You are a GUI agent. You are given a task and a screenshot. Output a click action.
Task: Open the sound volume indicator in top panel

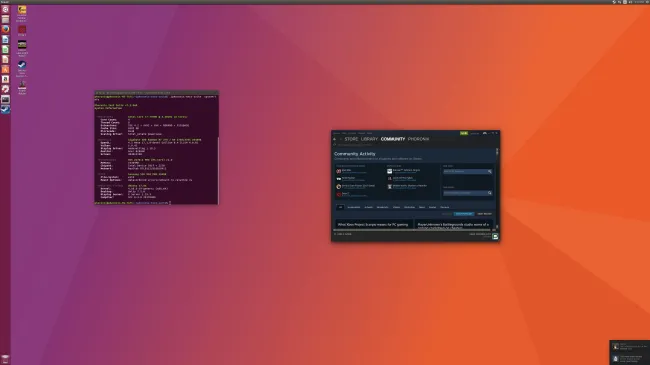(630, 2)
